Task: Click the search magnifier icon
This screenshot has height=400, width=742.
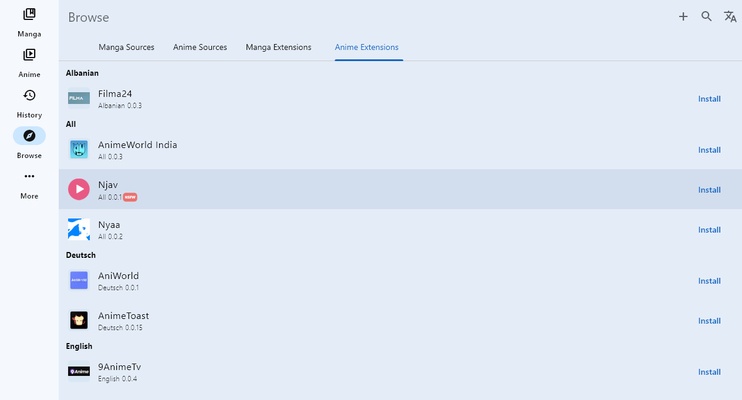Action: 707,17
